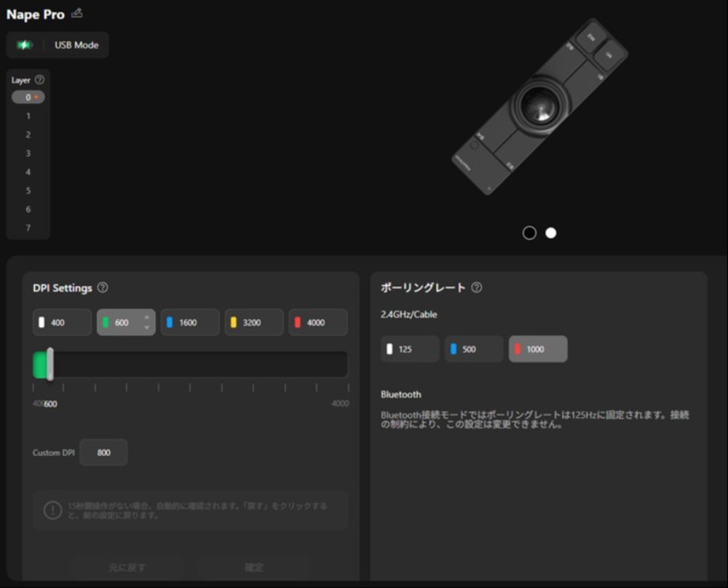728x588 pixels.
Task: Click the ポーリングレート heading
Action: (423, 287)
